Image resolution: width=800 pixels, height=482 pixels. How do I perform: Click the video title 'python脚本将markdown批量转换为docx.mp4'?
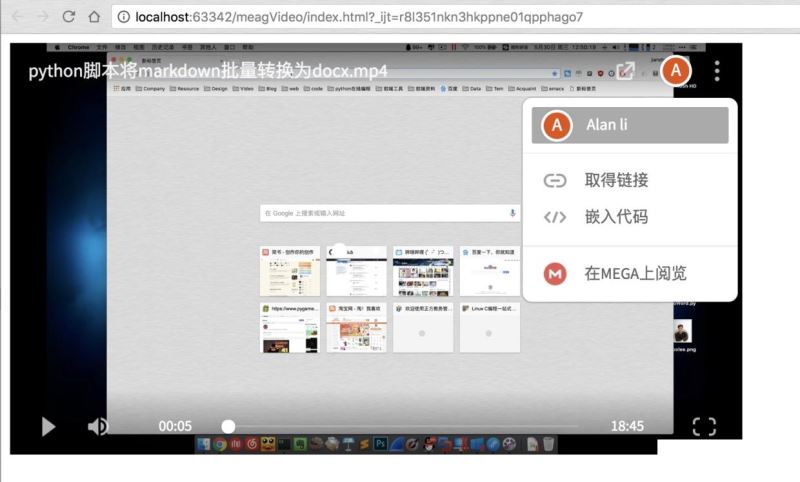[x=208, y=71]
